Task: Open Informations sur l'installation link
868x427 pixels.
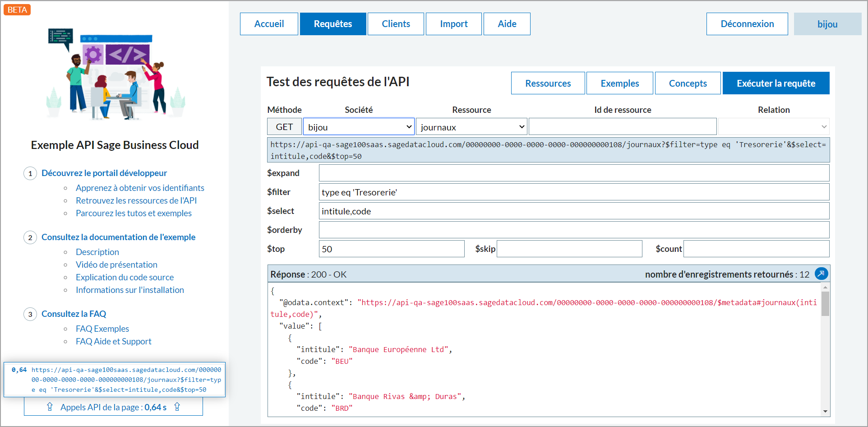Action: point(130,290)
